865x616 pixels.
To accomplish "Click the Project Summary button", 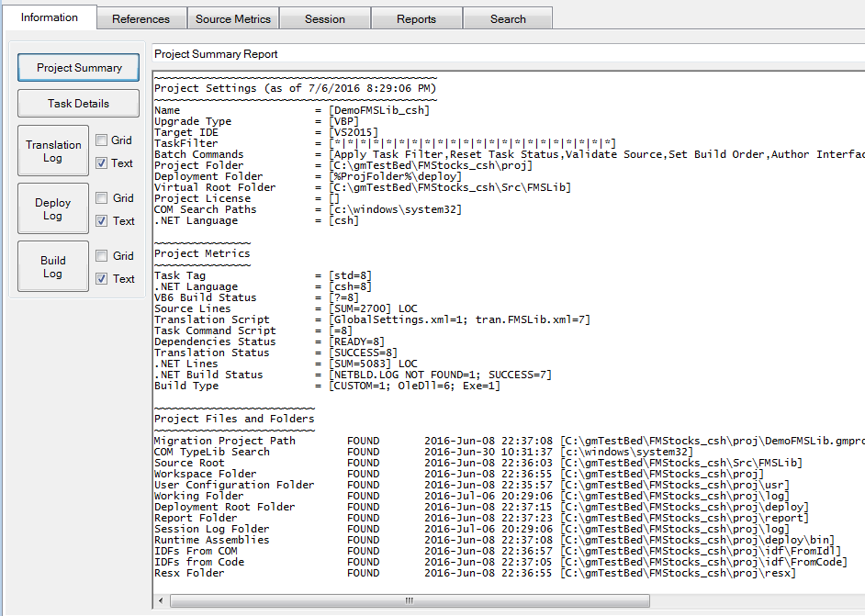I will coord(79,68).
